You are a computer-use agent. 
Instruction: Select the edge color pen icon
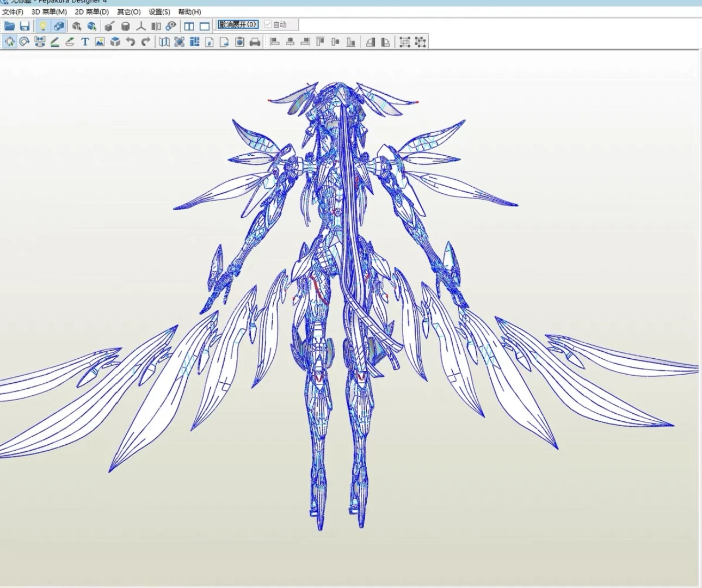(x=55, y=42)
